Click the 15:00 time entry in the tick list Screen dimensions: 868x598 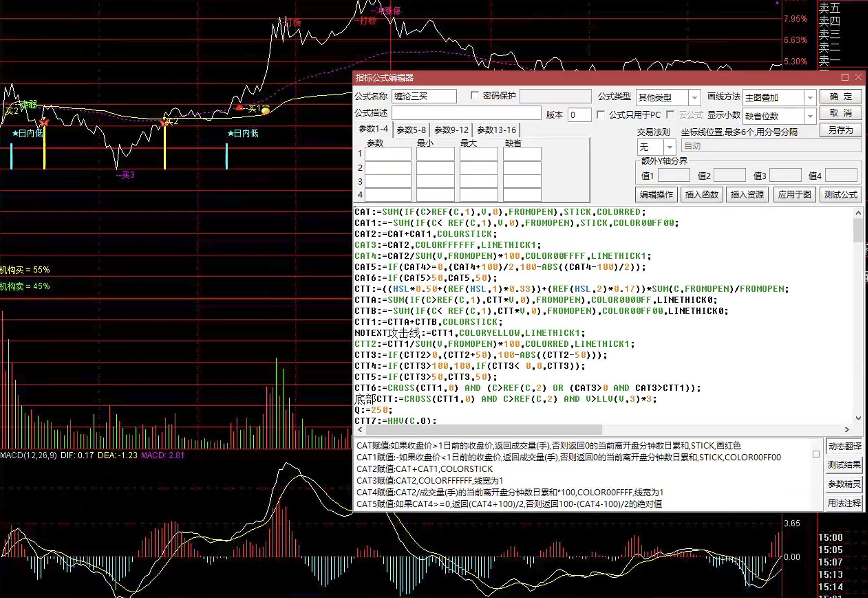(x=830, y=537)
